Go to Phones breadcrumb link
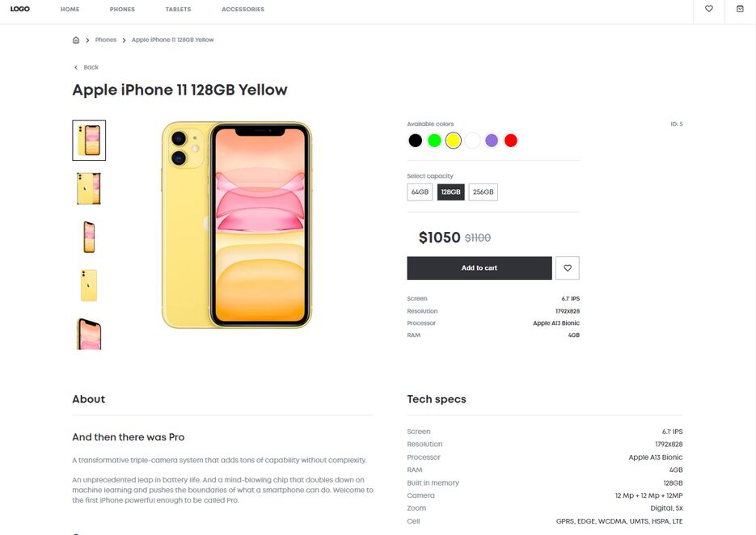Screen dimensions: 756x535 coord(106,40)
